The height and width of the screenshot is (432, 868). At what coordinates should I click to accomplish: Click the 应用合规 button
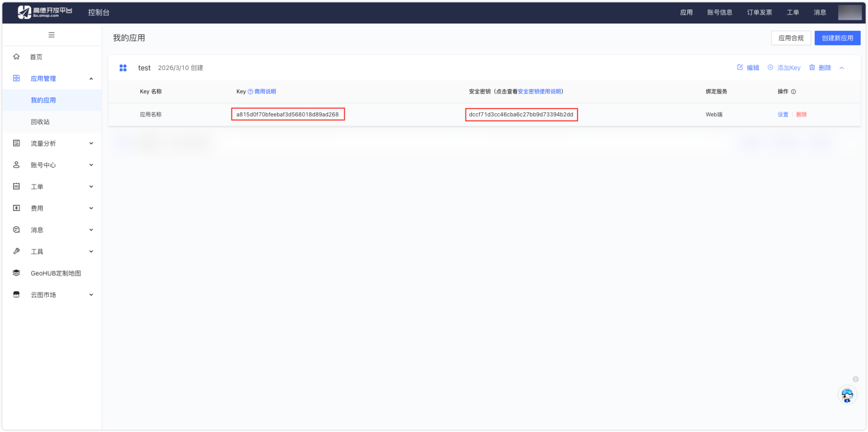pos(790,38)
